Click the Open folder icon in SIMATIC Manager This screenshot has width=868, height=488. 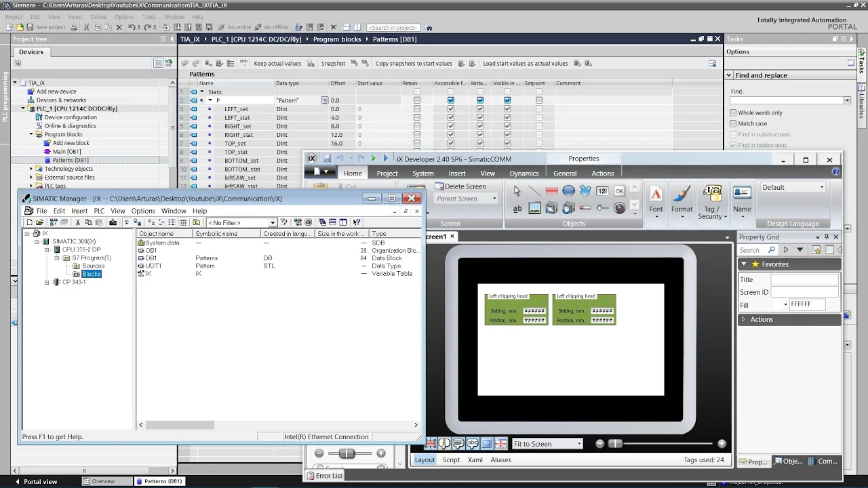(39, 222)
